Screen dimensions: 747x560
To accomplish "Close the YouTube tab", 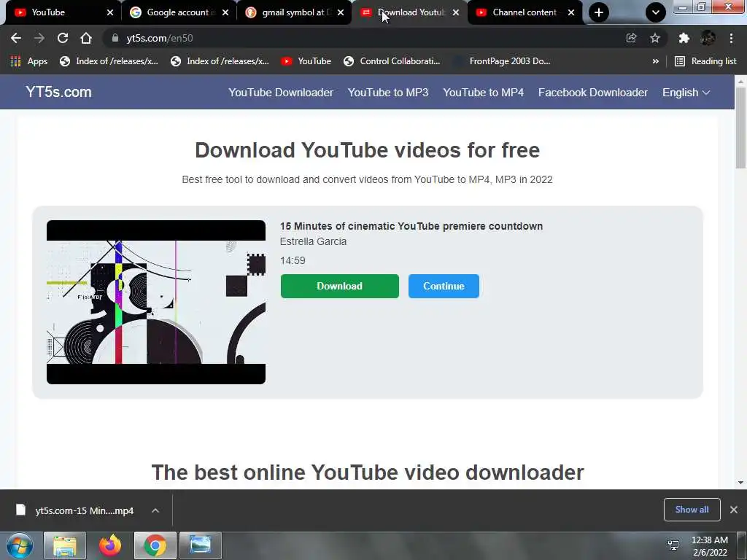I will pyautogui.click(x=110, y=12).
